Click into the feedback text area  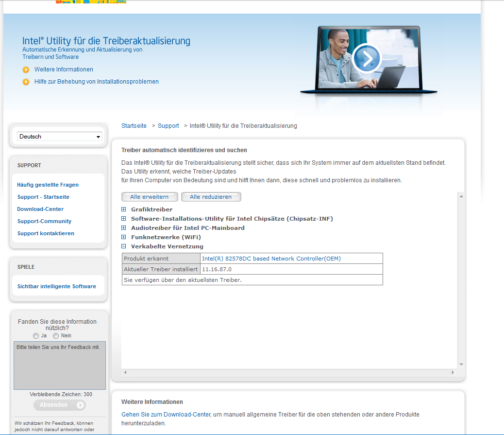point(60,365)
